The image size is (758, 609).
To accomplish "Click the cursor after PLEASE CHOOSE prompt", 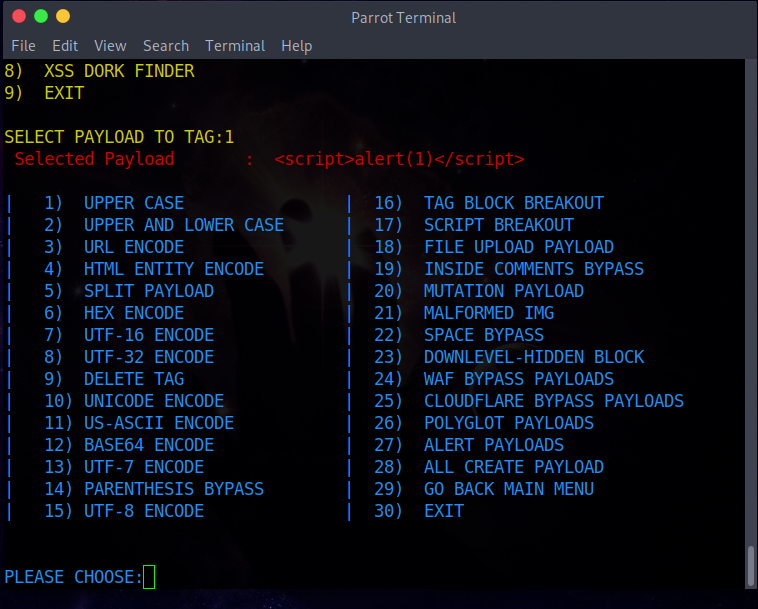I will (x=149, y=577).
